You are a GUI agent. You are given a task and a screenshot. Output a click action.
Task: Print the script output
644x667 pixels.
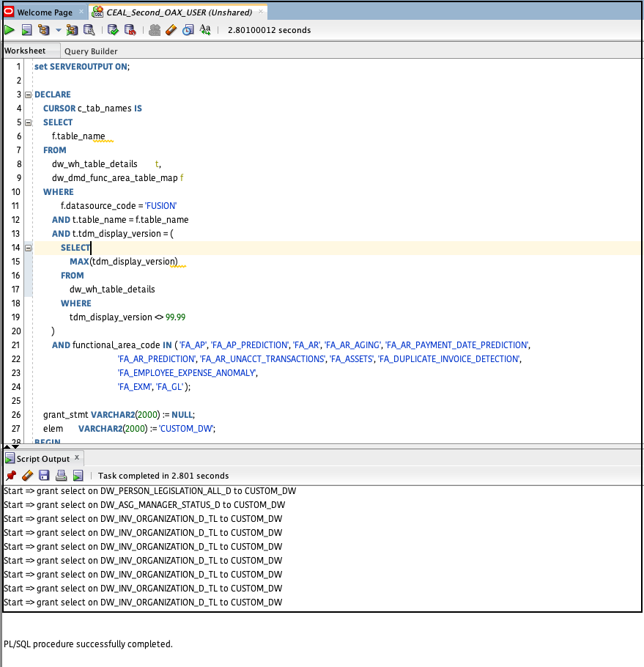(62, 476)
